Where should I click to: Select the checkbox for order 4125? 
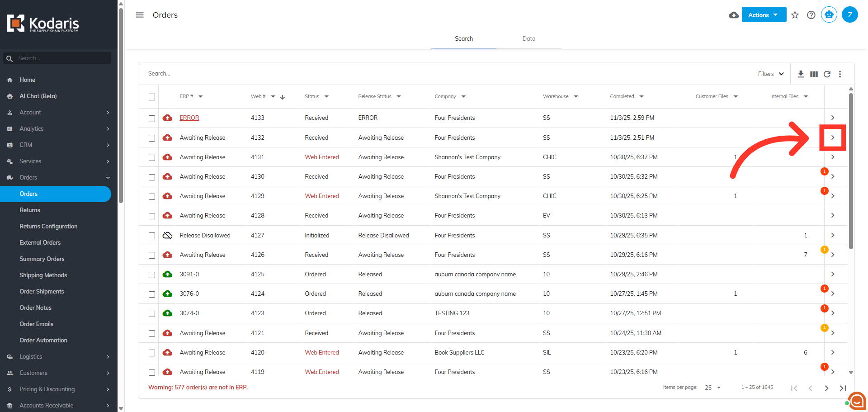[152, 275]
